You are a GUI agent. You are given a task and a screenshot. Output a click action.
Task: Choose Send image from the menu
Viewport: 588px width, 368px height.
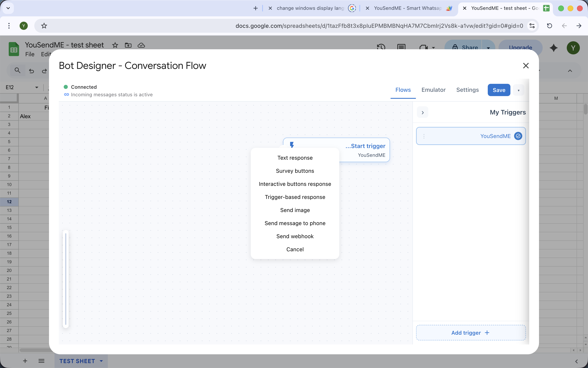tap(295, 210)
